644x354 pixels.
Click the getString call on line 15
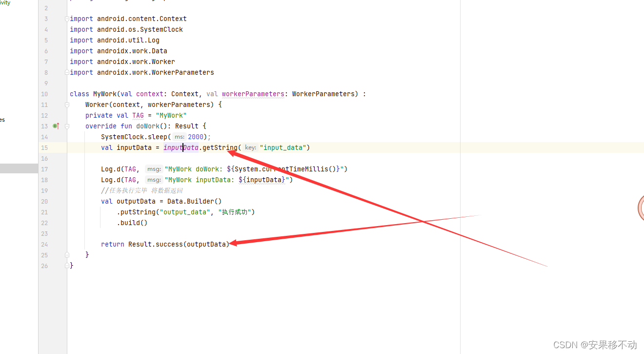(x=220, y=147)
